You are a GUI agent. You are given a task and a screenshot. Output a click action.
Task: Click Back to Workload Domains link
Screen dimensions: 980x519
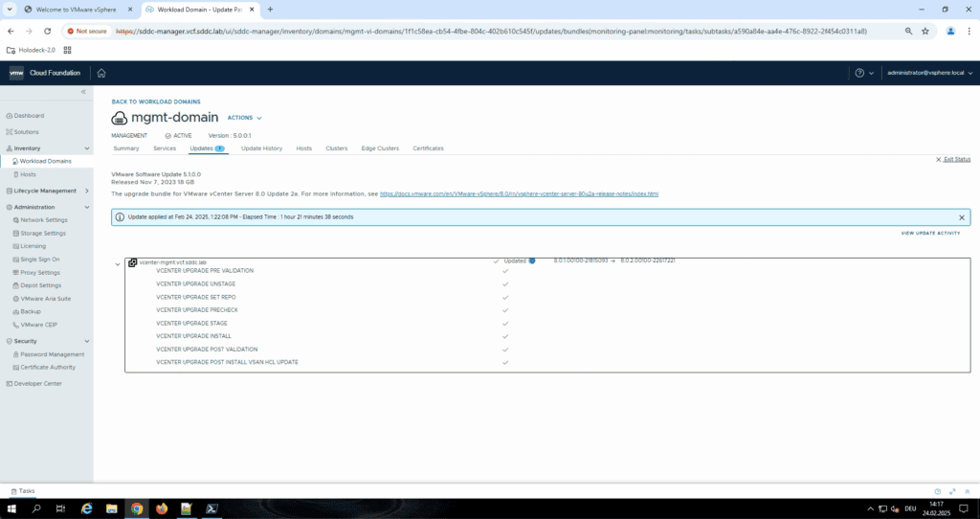156,102
